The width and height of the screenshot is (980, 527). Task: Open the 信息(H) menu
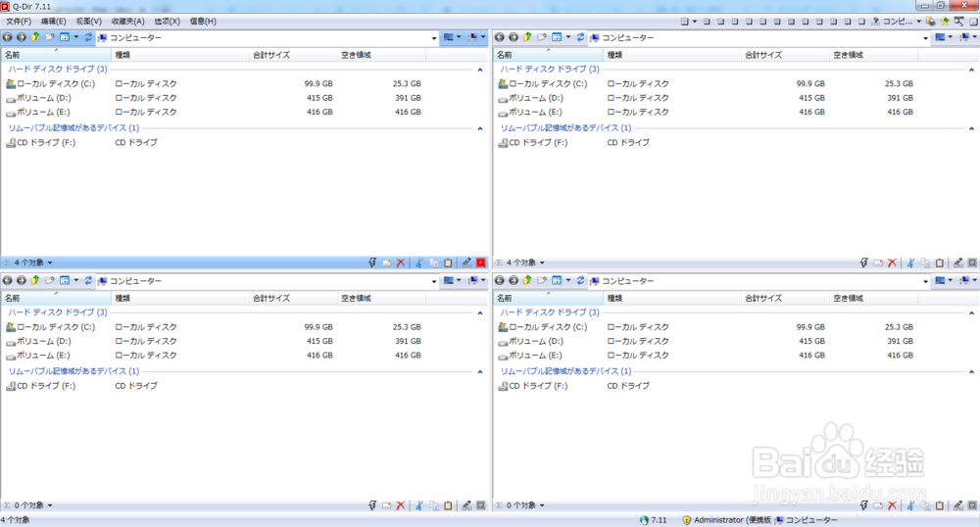[203, 22]
